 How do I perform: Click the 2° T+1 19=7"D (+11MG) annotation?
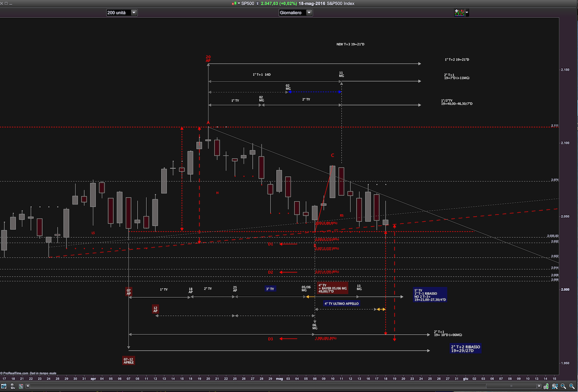tap(457, 76)
